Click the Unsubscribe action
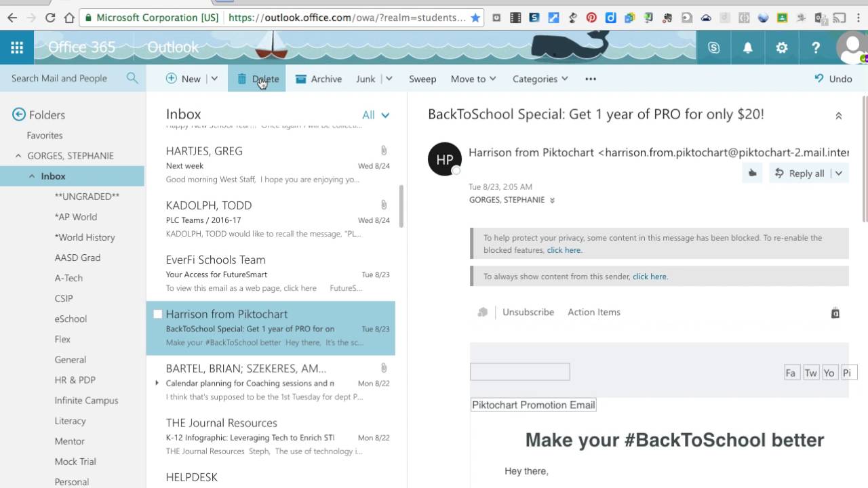The image size is (868, 488). 528,312
